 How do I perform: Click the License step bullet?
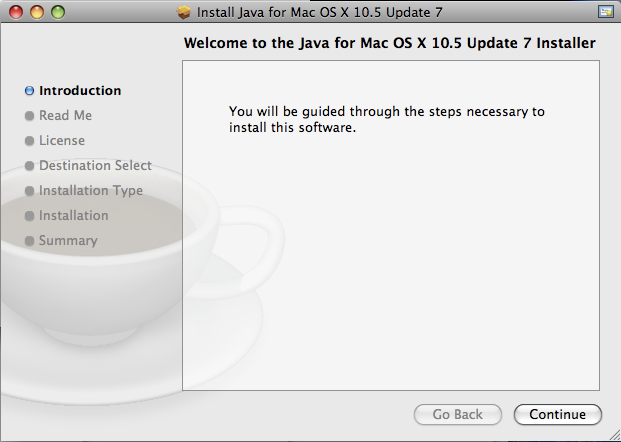click(x=29, y=141)
